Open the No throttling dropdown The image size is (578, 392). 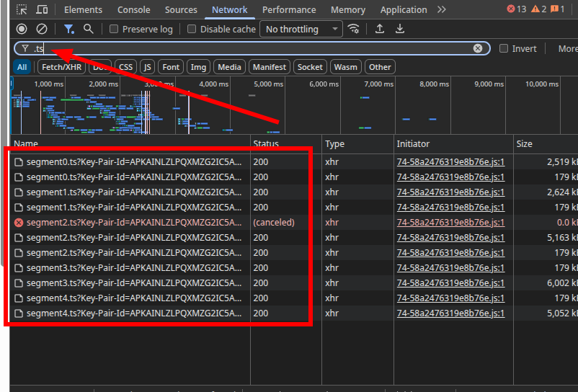301,30
